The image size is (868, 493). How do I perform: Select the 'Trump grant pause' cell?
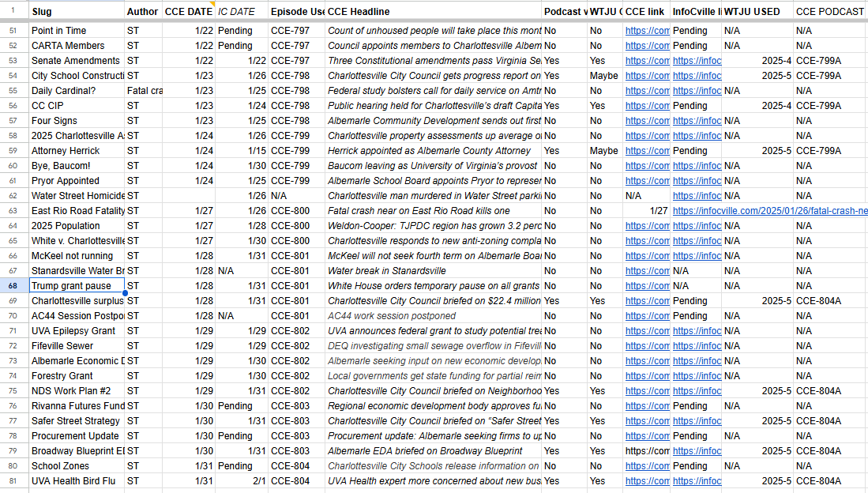point(77,286)
